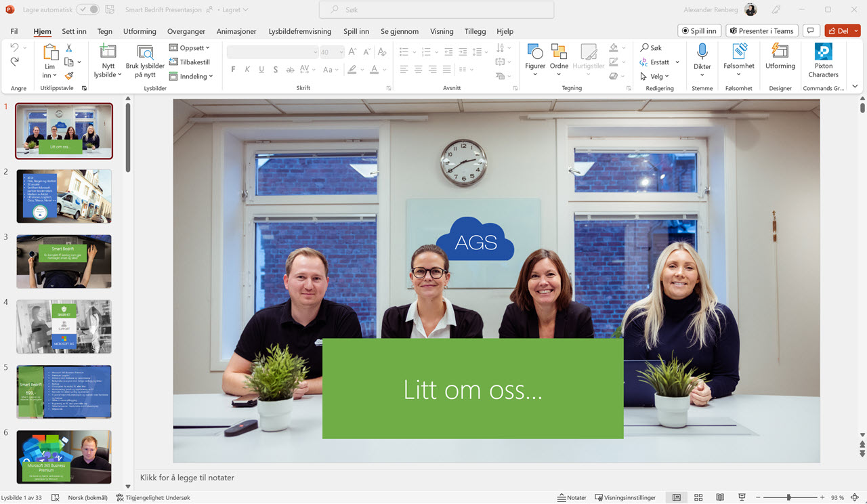Click the Pixton Characters icon
The height and width of the screenshot is (504, 867).
coord(823,52)
